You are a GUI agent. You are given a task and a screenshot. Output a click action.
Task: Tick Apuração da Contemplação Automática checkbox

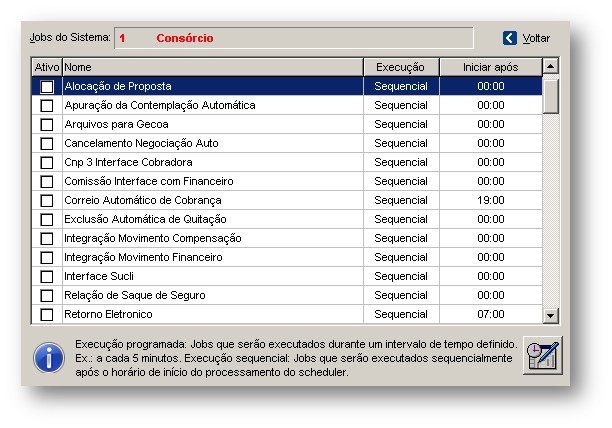point(47,105)
